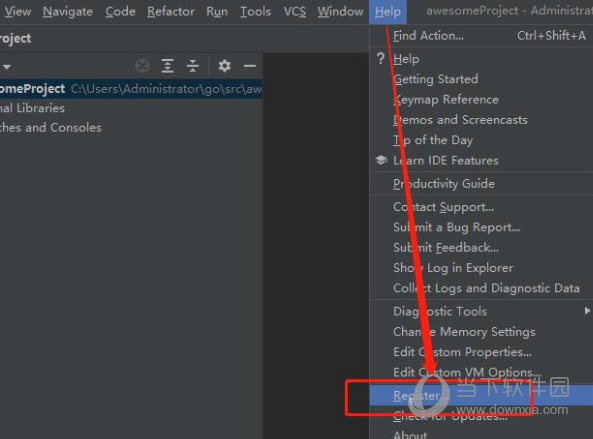Choose Getting Started
The width and height of the screenshot is (593, 439).
481,79
